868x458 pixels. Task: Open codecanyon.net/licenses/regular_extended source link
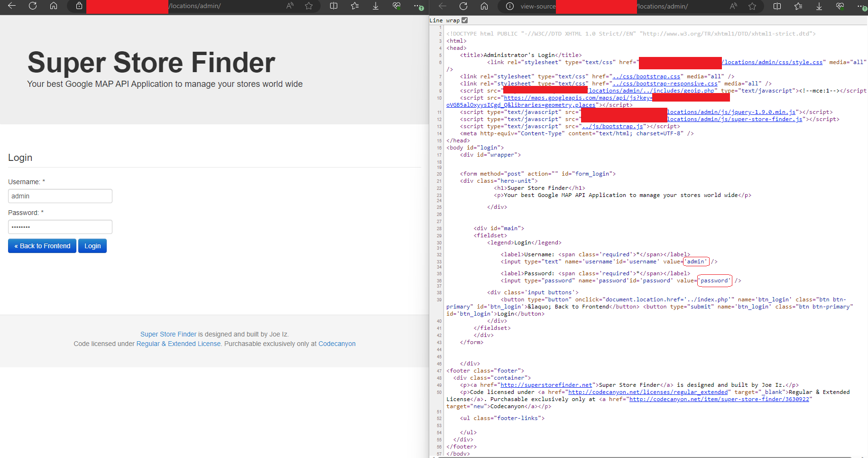click(x=648, y=392)
